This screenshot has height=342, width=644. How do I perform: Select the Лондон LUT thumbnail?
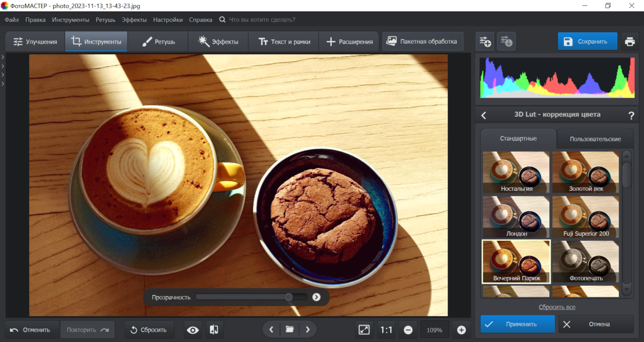tap(516, 217)
